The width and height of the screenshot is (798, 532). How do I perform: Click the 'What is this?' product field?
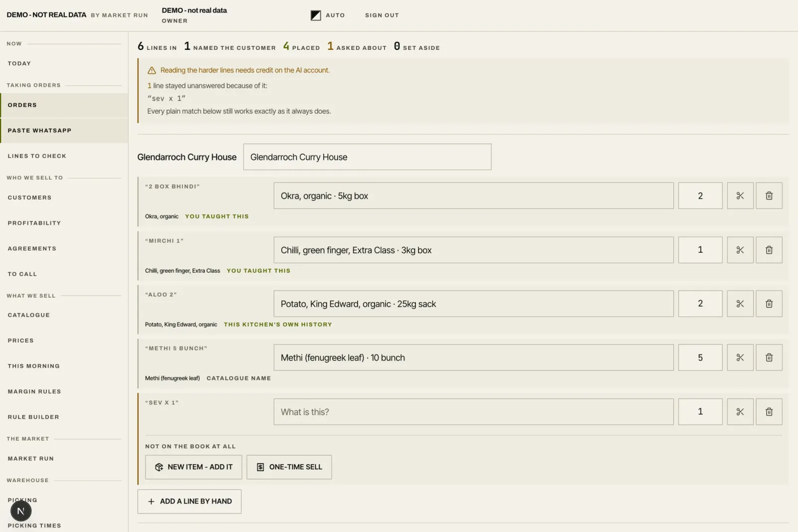(474, 412)
